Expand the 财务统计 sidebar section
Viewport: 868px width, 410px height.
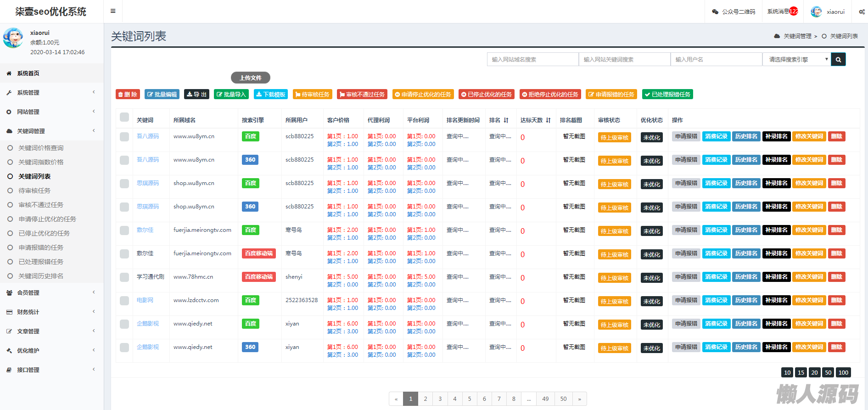[x=28, y=312]
